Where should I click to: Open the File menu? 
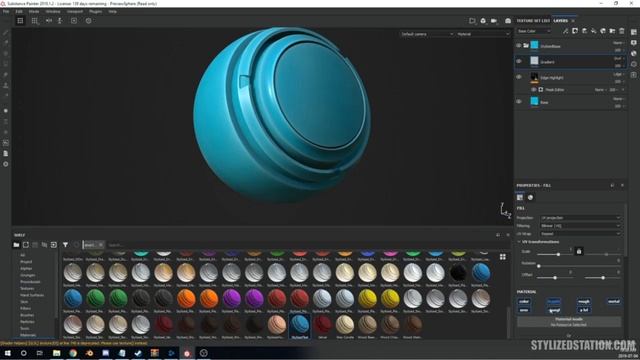pyautogui.click(x=6, y=11)
